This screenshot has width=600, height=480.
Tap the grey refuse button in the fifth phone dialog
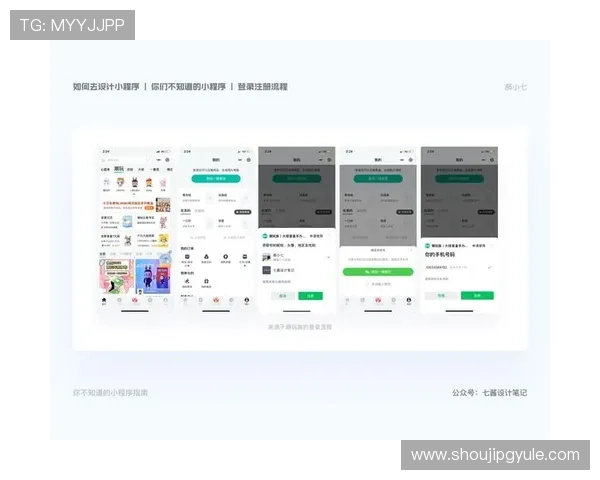point(441,296)
